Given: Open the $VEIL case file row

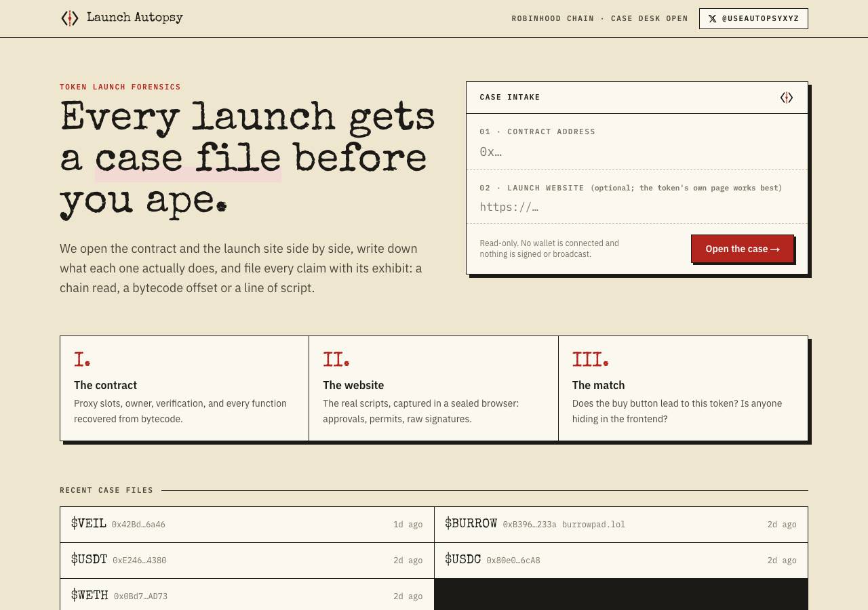Looking at the screenshot, I should coord(247,525).
